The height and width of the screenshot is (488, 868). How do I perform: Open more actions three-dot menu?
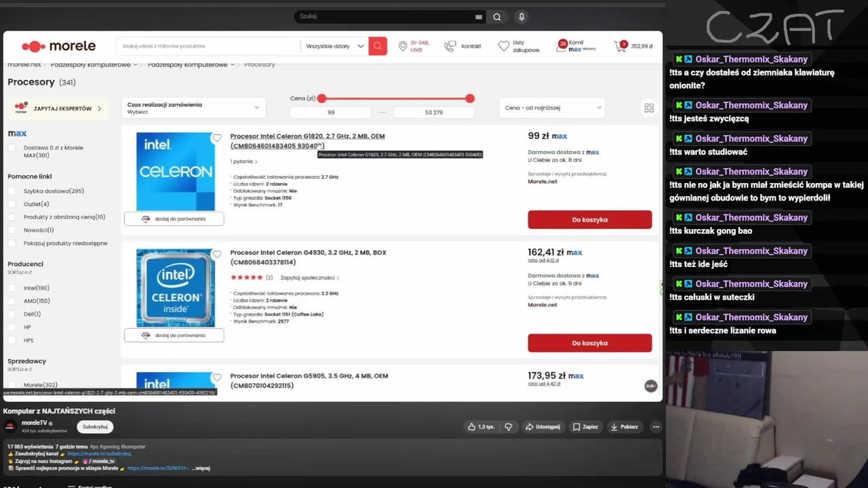pyautogui.click(x=655, y=427)
